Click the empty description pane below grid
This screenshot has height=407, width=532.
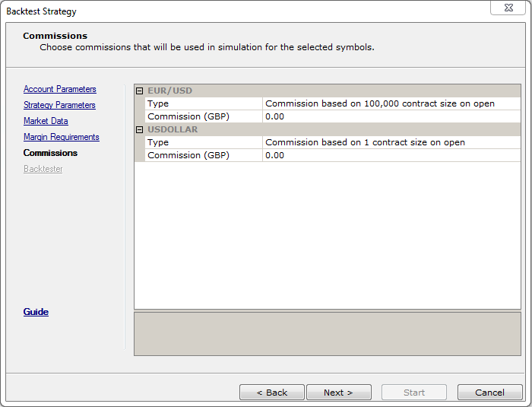327,333
